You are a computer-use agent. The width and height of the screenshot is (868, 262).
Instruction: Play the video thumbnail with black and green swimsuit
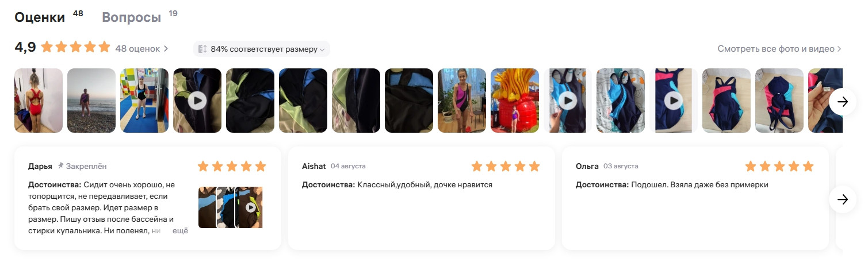click(197, 101)
